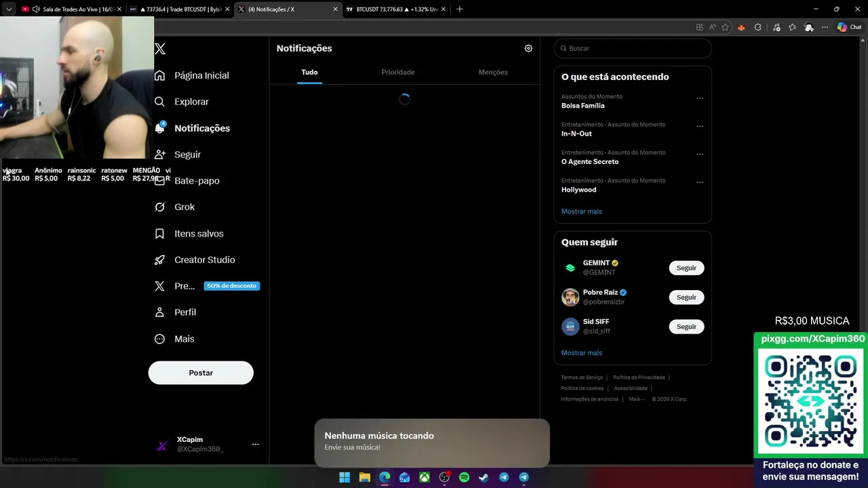Open the Acessibilidade footer link

[631, 388]
